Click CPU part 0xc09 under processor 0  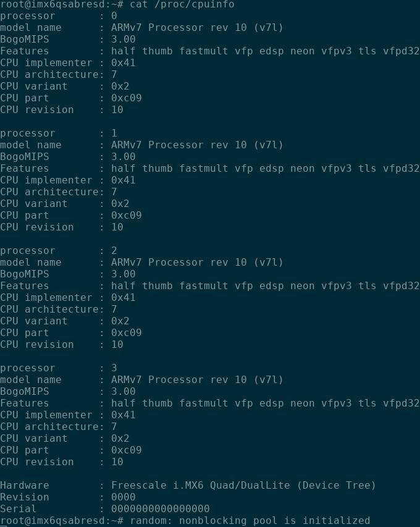click(x=126, y=98)
